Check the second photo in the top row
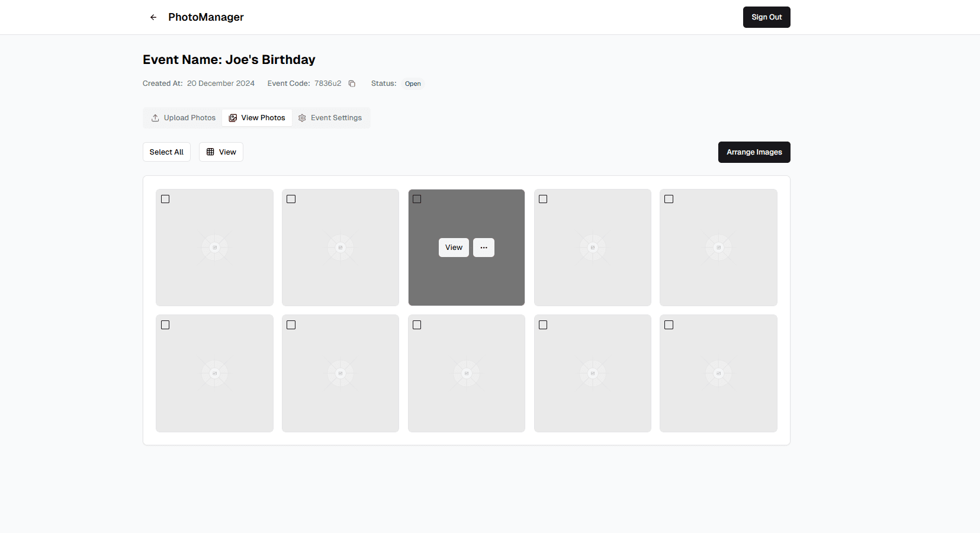 pyautogui.click(x=291, y=199)
